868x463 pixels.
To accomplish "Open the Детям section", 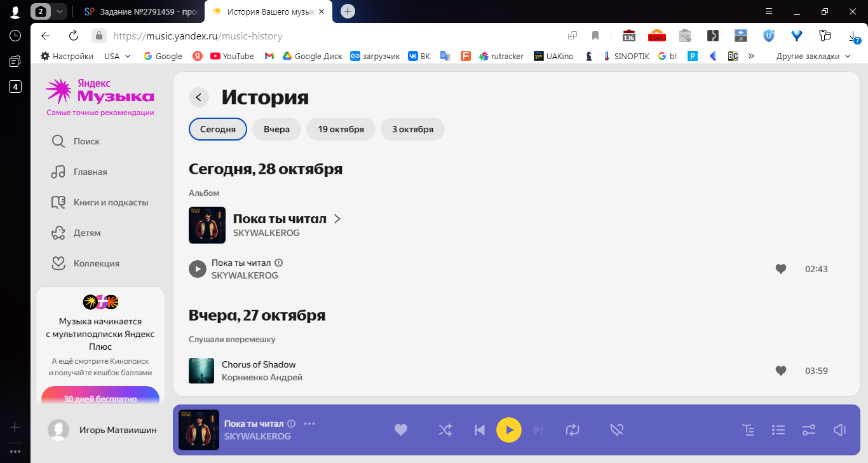I will (76, 233).
